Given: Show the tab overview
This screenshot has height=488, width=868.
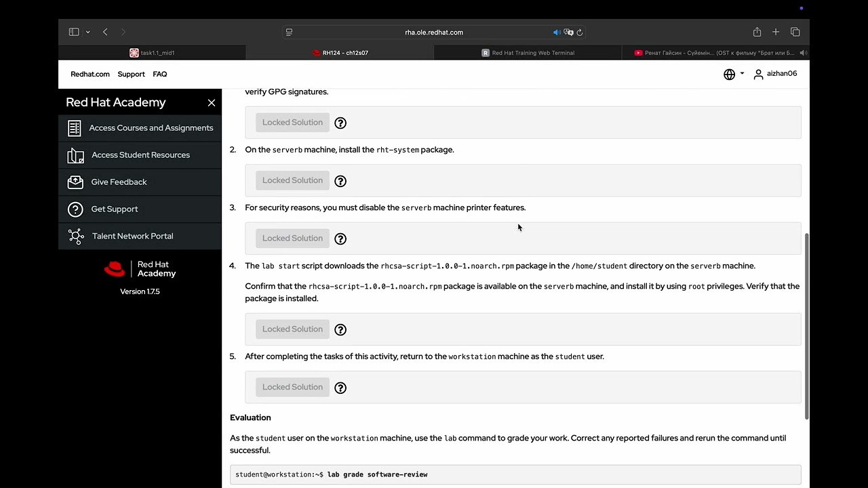Looking at the screenshot, I should 795,32.
